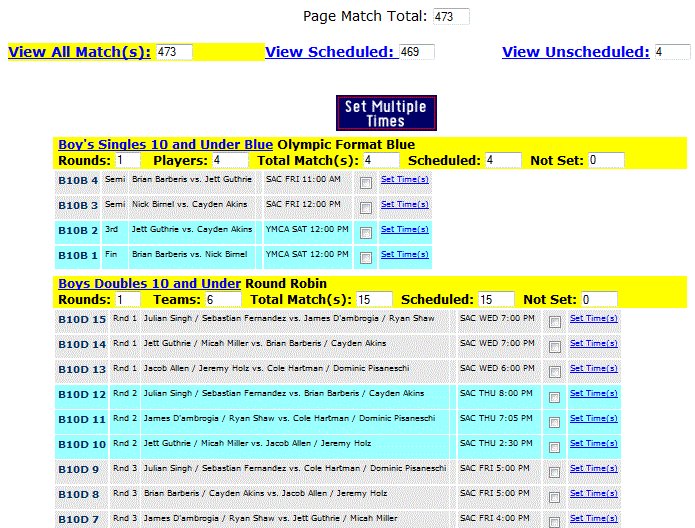Check the box for match B10D 12

pos(554,397)
